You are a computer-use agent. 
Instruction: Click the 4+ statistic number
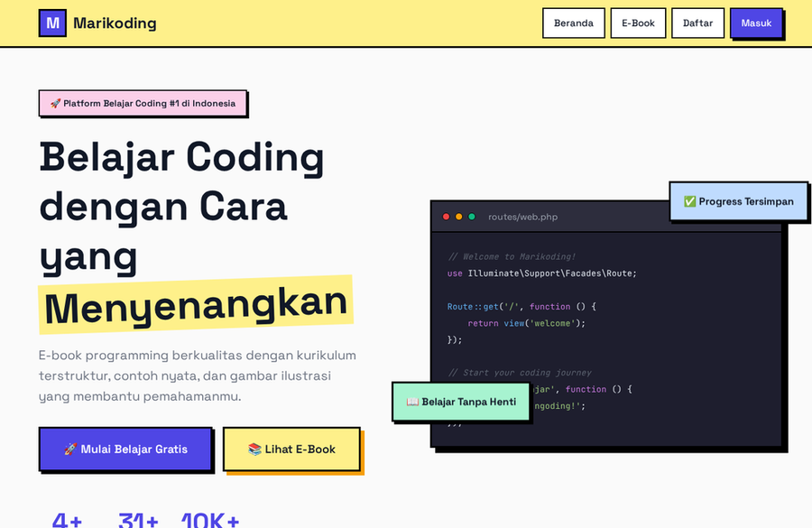(67, 520)
